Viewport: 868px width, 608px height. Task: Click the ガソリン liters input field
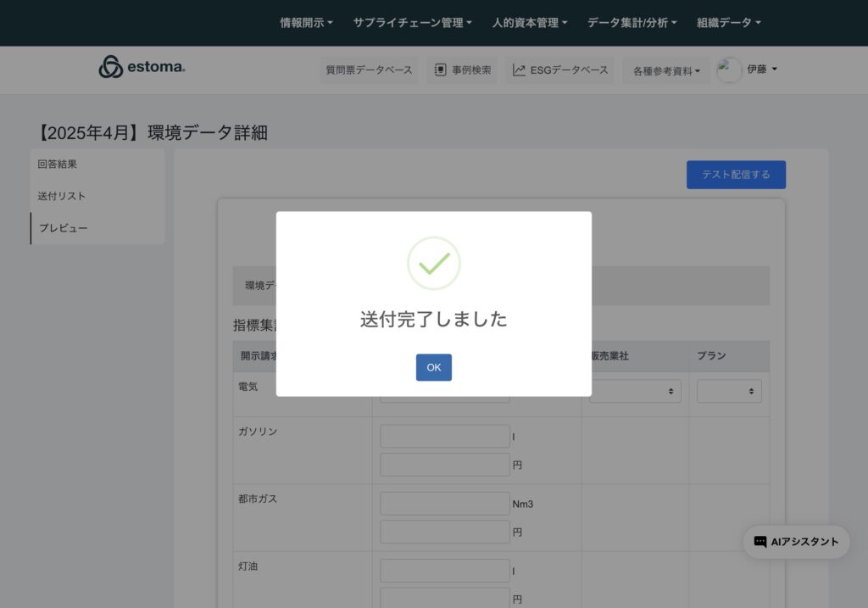pyautogui.click(x=444, y=436)
